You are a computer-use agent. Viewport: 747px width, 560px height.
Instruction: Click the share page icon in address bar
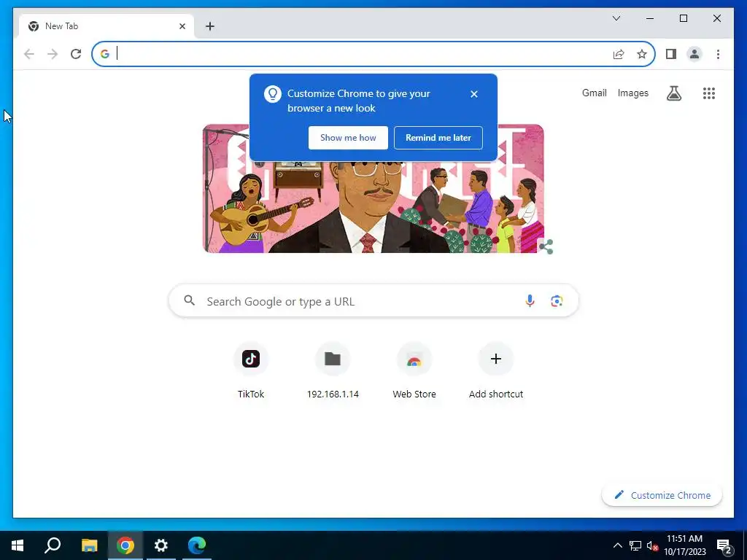pos(619,54)
